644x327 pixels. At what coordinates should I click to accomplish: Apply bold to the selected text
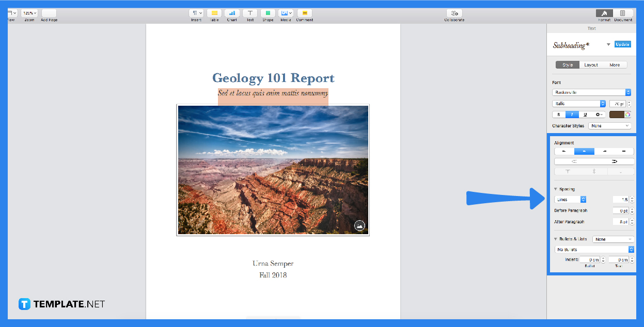pyautogui.click(x=558, y=114)
